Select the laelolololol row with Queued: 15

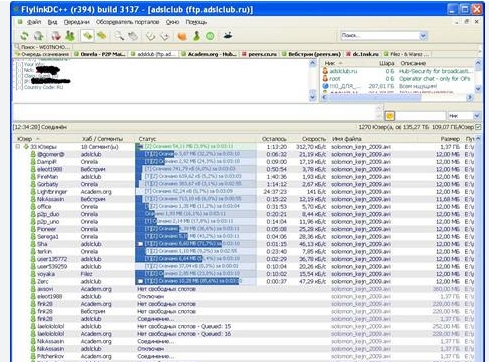pyautogui.click(x=245, y=326)
